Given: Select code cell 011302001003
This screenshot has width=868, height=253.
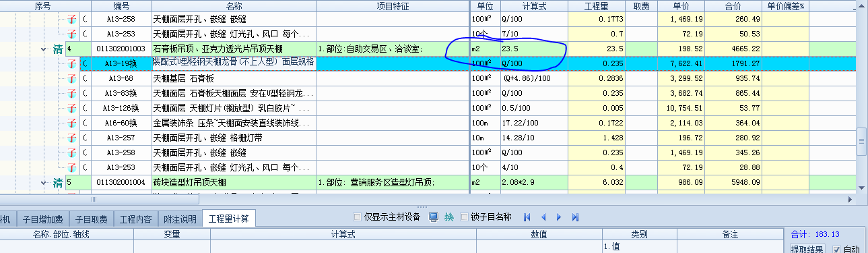Looking at the screenshot, I should (121, 49).
